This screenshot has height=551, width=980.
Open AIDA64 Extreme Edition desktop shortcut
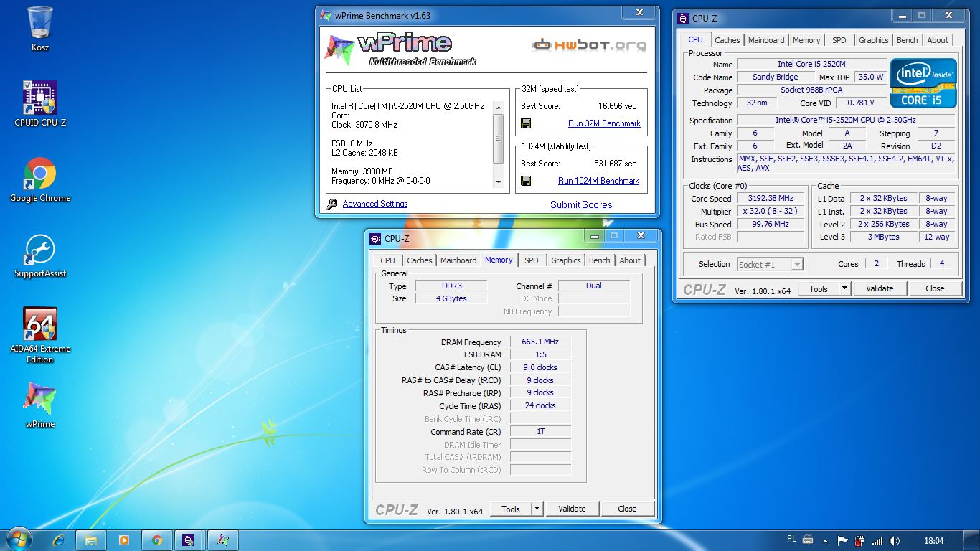point(40,335)
